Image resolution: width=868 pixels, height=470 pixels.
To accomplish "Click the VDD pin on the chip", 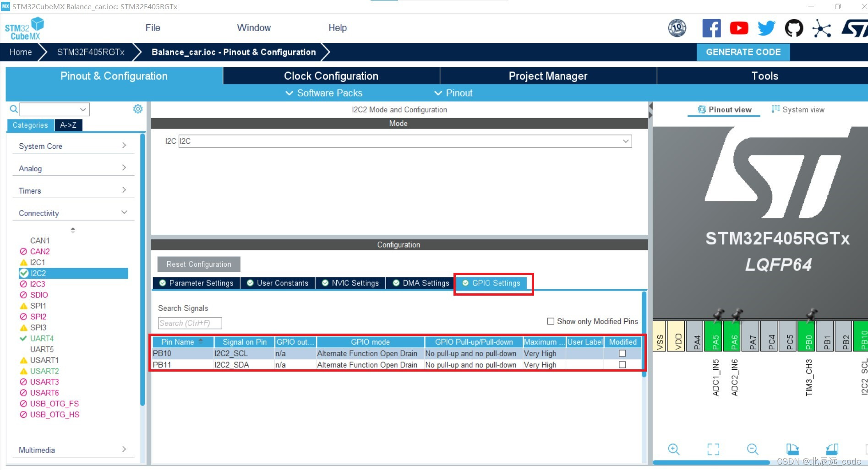I will coord(676,336).
